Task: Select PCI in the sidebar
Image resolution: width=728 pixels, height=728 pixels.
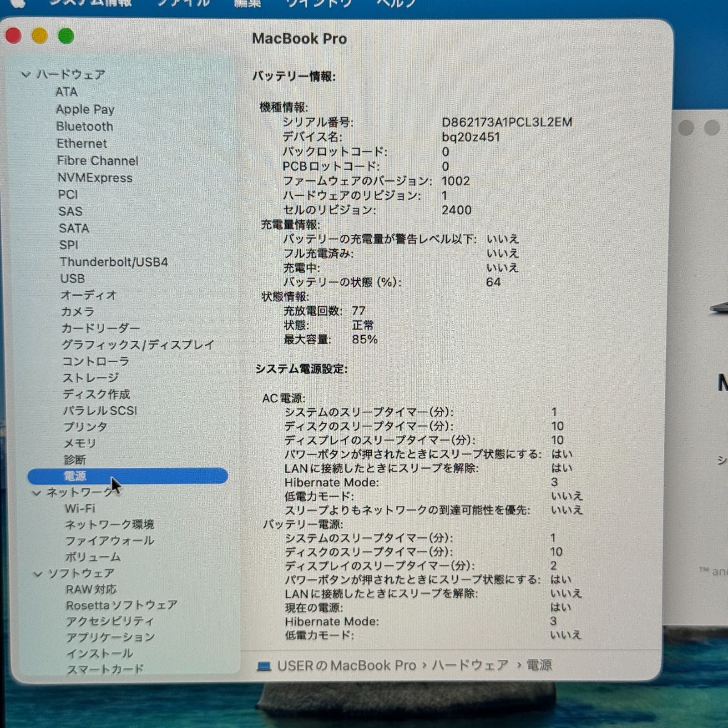Action: coord(68,195)
